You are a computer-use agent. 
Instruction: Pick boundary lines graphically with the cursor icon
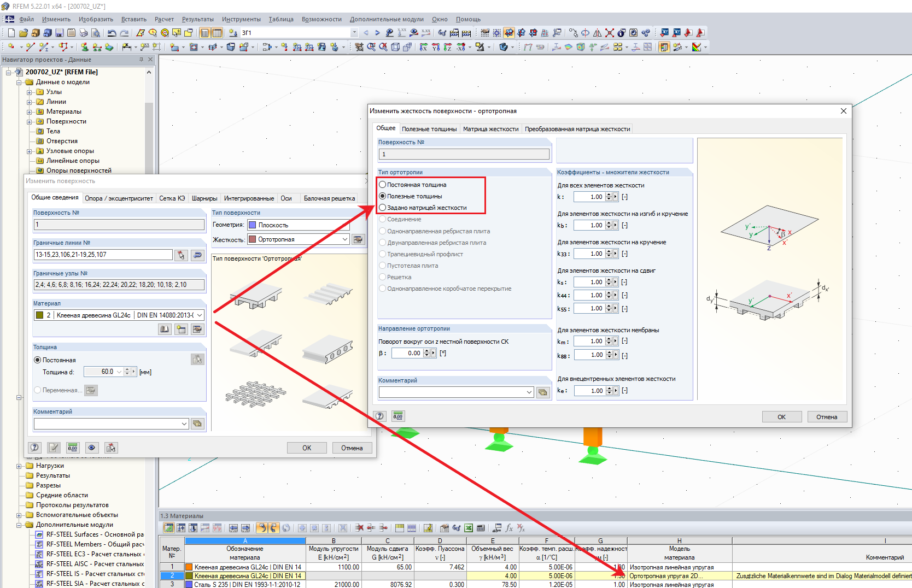tap(181, 255)
